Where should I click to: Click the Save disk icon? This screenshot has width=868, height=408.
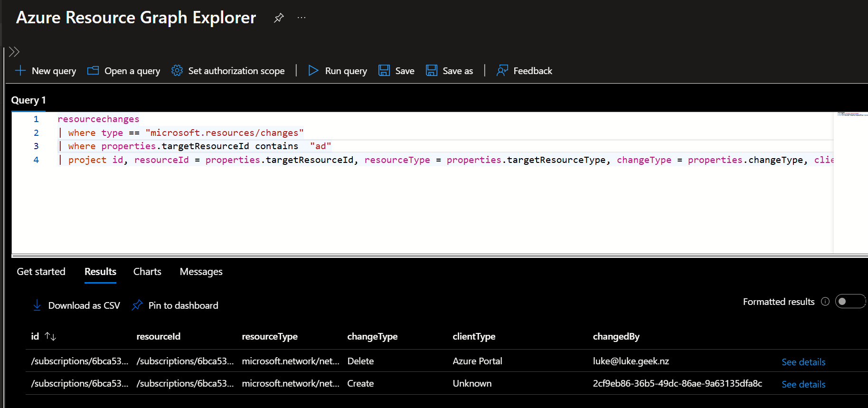[x=384, y=71]
